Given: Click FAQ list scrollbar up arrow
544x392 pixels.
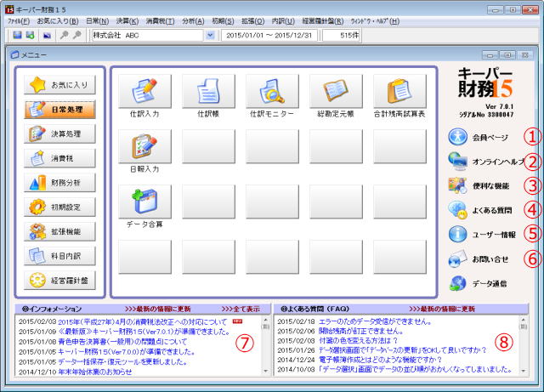Looking at the screenshot, I should pos(524,319).
